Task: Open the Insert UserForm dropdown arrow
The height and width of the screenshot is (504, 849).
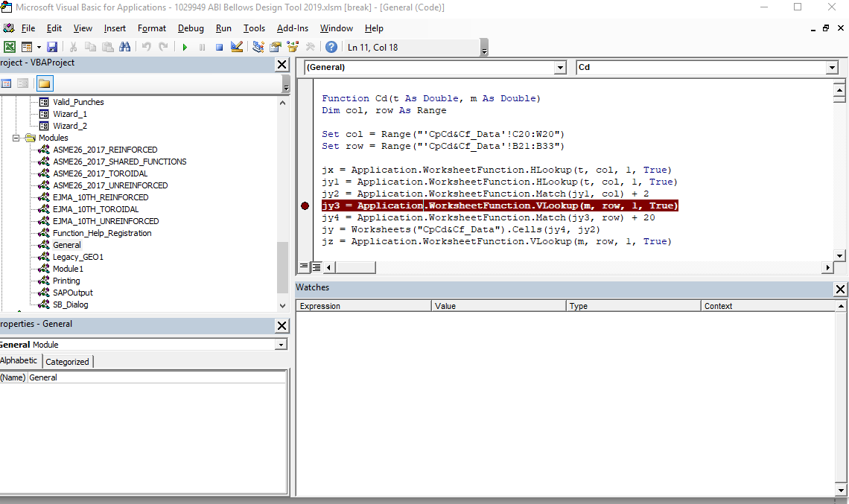Action: coord(39,46)
